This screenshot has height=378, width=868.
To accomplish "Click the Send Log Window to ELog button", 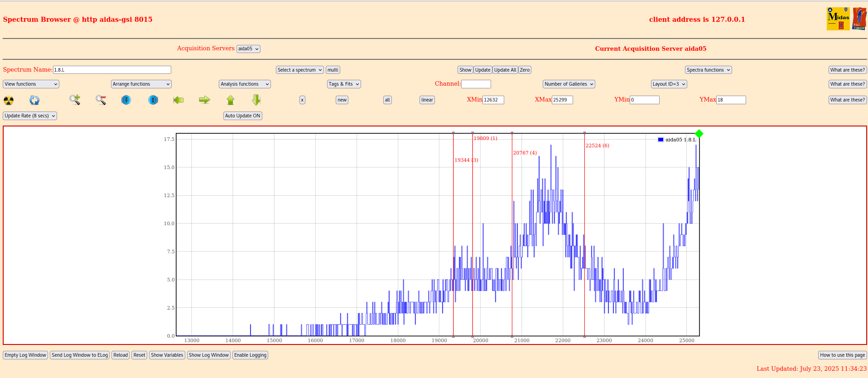I will point(80,355).
